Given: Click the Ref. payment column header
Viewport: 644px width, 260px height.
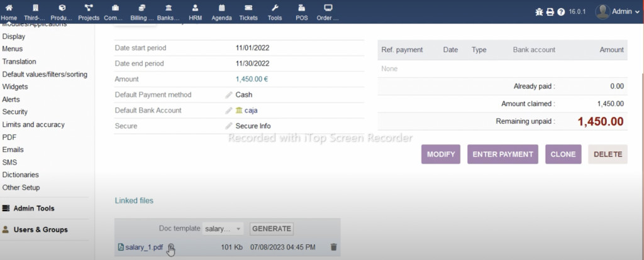Looking at the screenshot, I should pos(402,50).
